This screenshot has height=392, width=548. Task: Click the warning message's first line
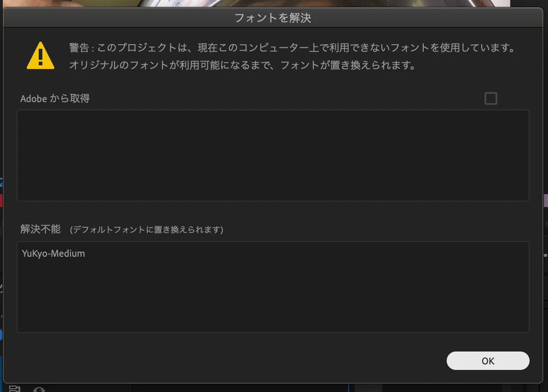(292, 47)
